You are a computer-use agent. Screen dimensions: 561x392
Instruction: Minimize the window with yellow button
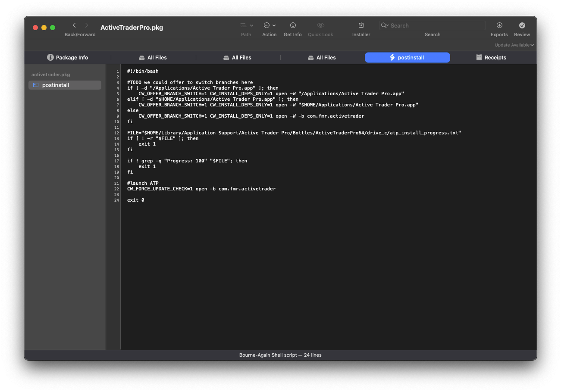pyautogui.click(x=44, y=28)
